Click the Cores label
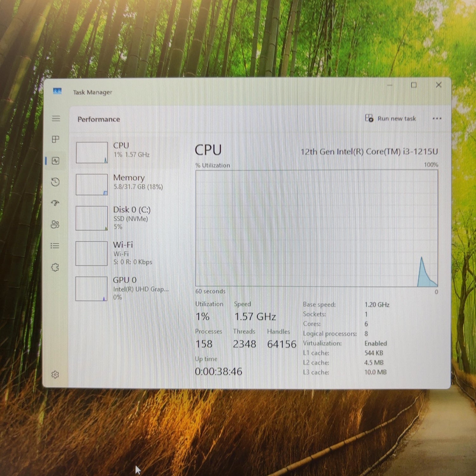The height and width of the screenshot is (476, 476). click(x=312, y=324)
